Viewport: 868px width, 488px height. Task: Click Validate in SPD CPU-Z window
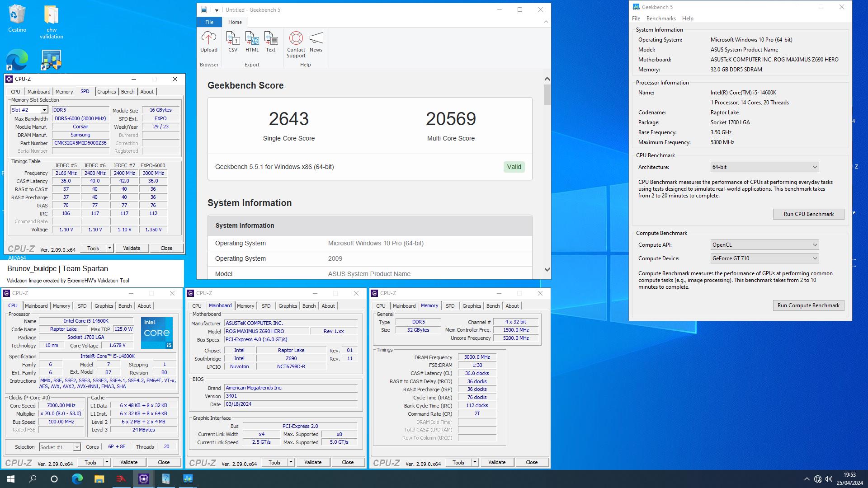click(x=132, y=248)
